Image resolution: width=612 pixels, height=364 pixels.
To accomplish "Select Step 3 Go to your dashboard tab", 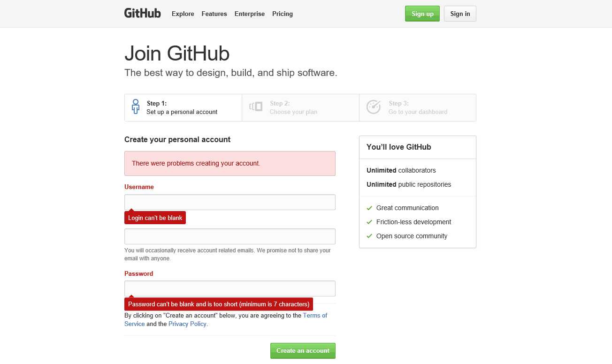I will pos(418,107).
